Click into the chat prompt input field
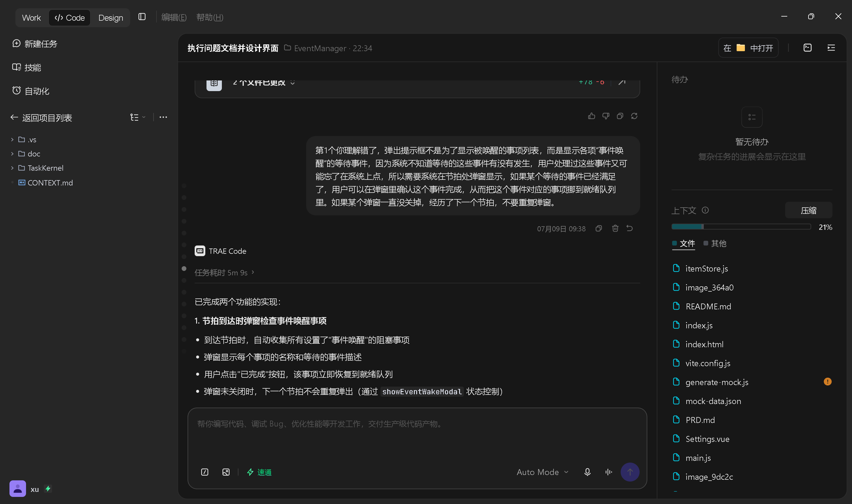 click(417, 435)
